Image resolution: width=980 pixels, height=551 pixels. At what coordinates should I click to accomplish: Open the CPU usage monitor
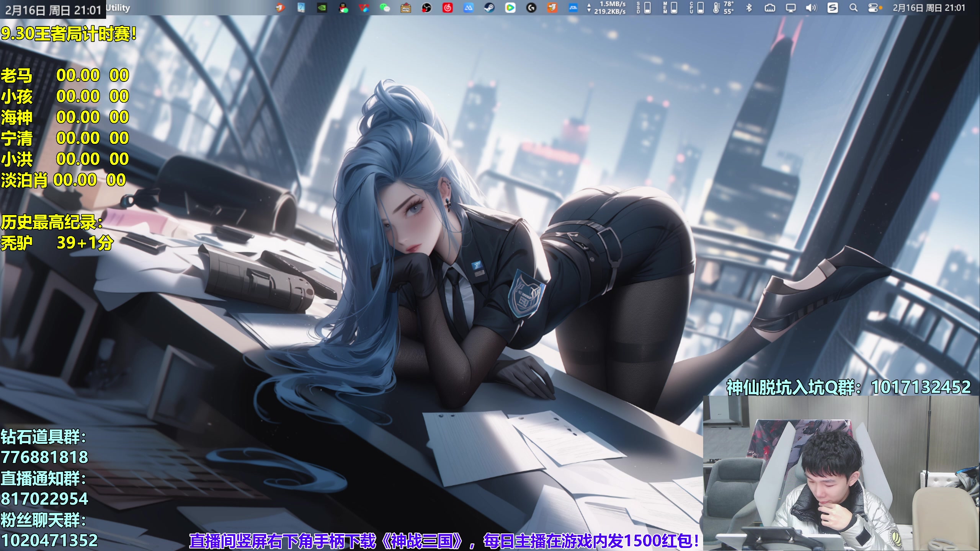tap(697, 8)
